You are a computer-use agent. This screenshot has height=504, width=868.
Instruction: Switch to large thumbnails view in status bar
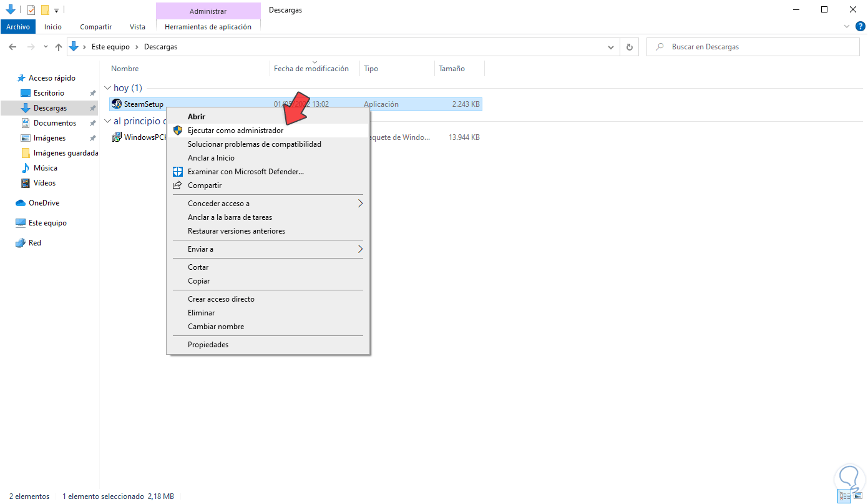(857, 497)
